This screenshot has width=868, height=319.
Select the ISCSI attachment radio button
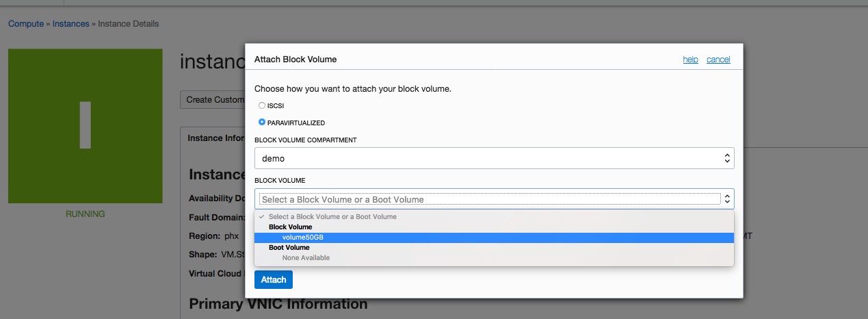coord(262,105)
